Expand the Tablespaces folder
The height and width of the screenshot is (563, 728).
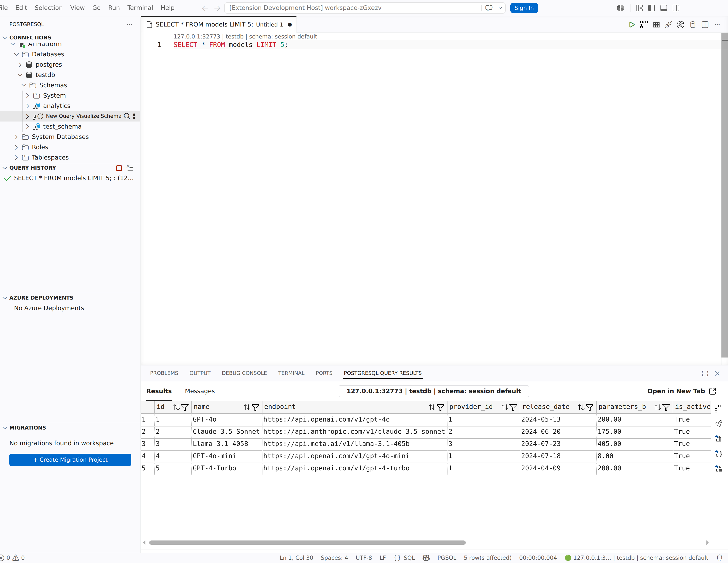tap(16, 158)
